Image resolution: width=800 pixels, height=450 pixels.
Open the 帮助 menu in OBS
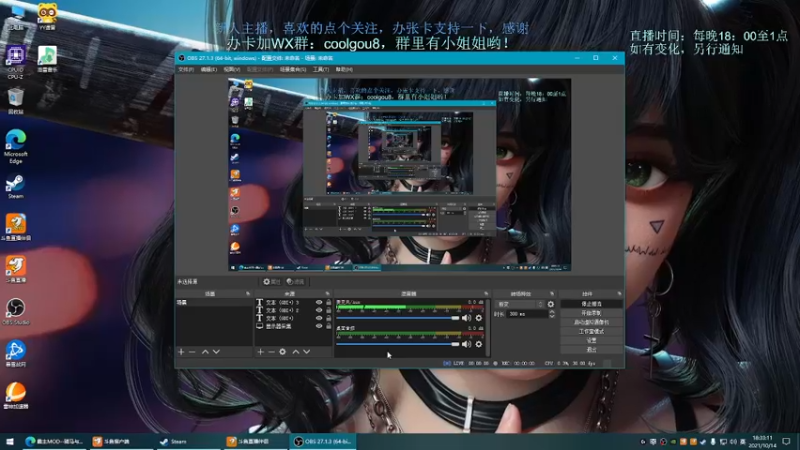(x=344, y=69)
